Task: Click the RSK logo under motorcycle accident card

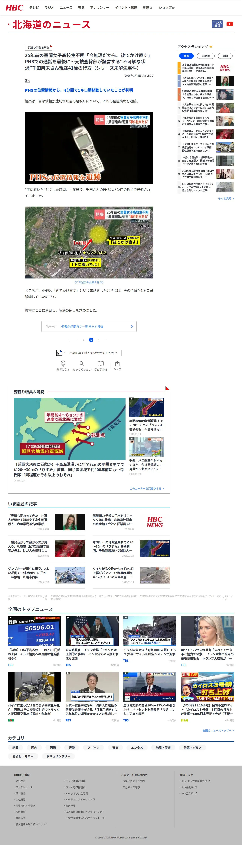Action: [x=11, y=720]
